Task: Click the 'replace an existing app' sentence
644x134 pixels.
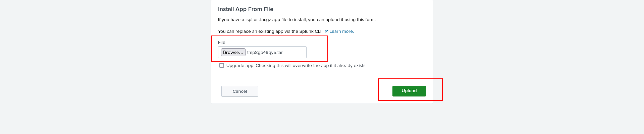Action: coord(270,31)
